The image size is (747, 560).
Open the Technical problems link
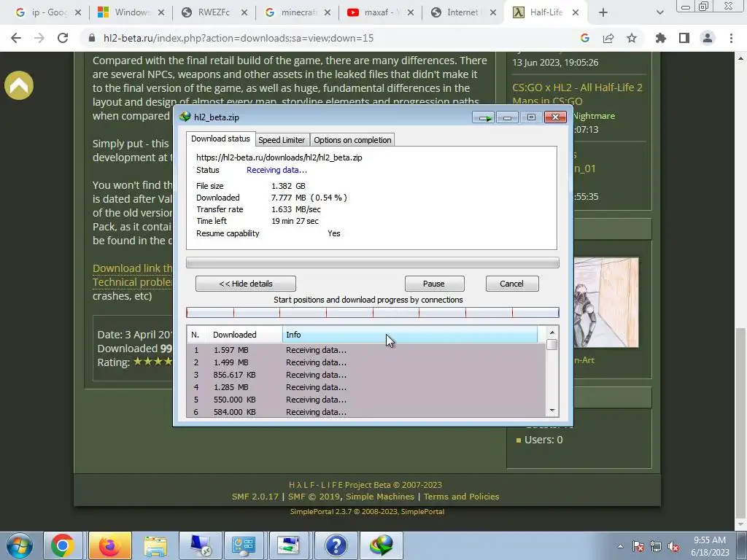click(x=133, y=282)
